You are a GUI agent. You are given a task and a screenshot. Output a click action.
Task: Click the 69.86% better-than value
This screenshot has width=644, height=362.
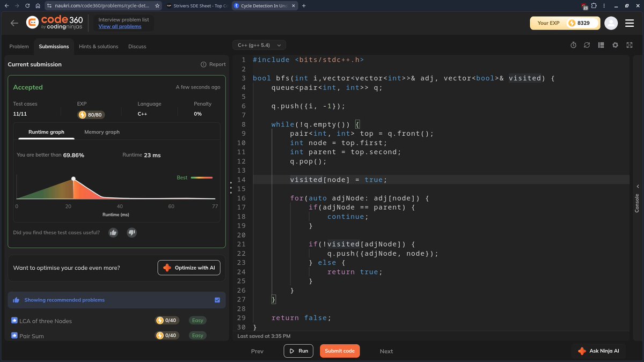(74, 155)
